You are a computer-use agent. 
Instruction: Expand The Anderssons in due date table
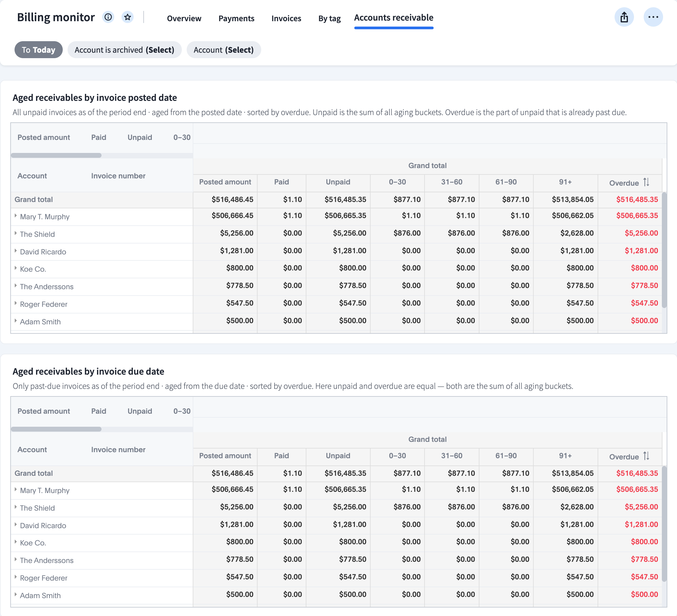click(16, 559)
